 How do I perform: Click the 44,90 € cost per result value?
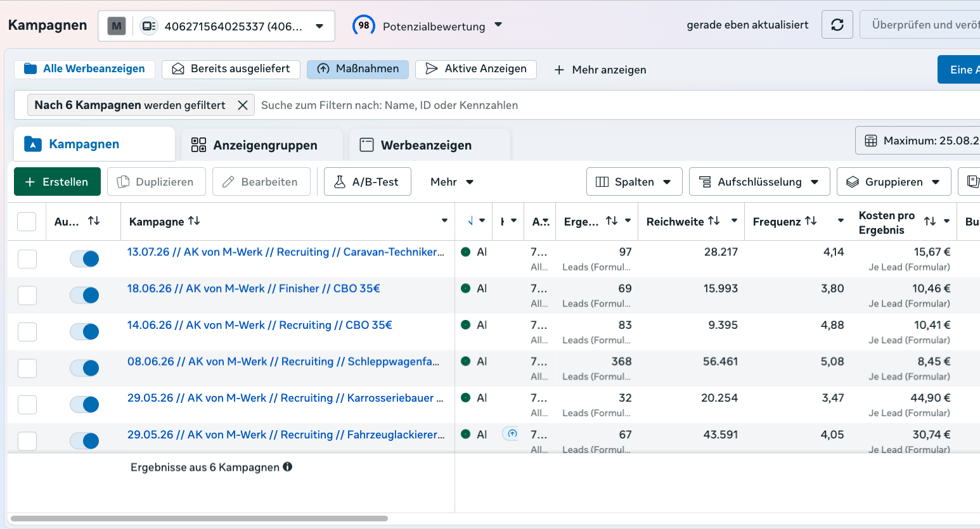click(x=931, y=398)
